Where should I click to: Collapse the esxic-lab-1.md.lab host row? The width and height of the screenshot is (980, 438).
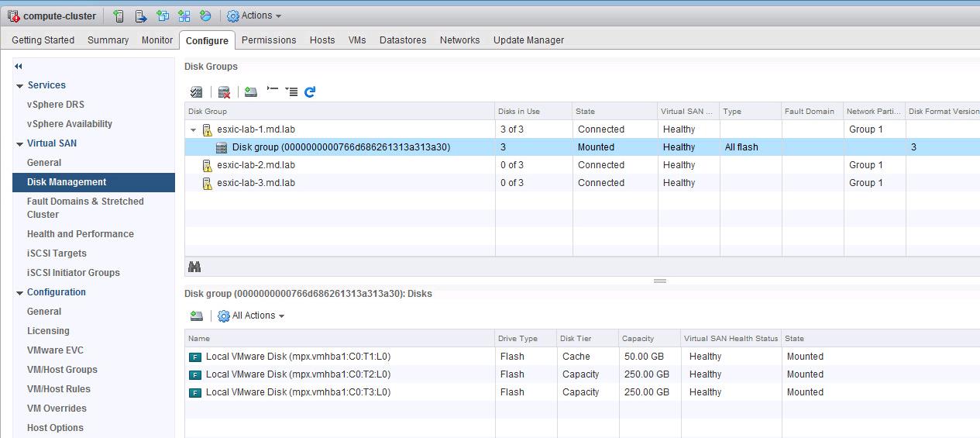point(193,130)
